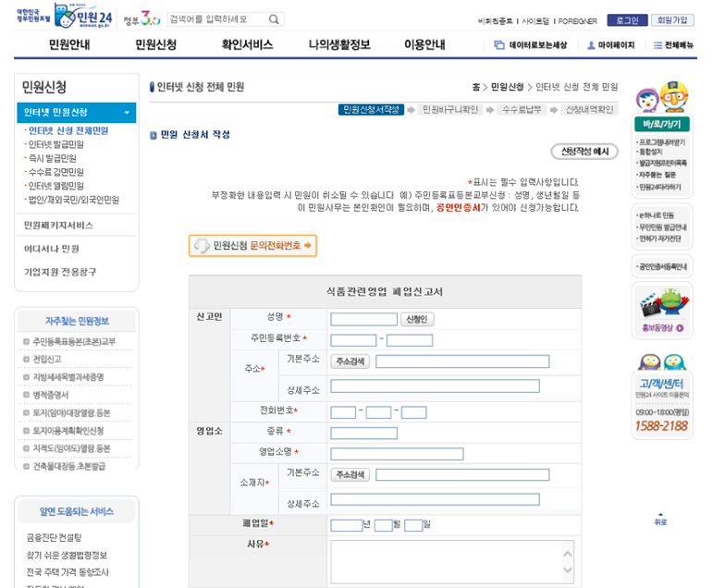Open 주민등록표등본(초본)교부 link
This screenshot has height=588, width=713.
[x=74, y=341]
